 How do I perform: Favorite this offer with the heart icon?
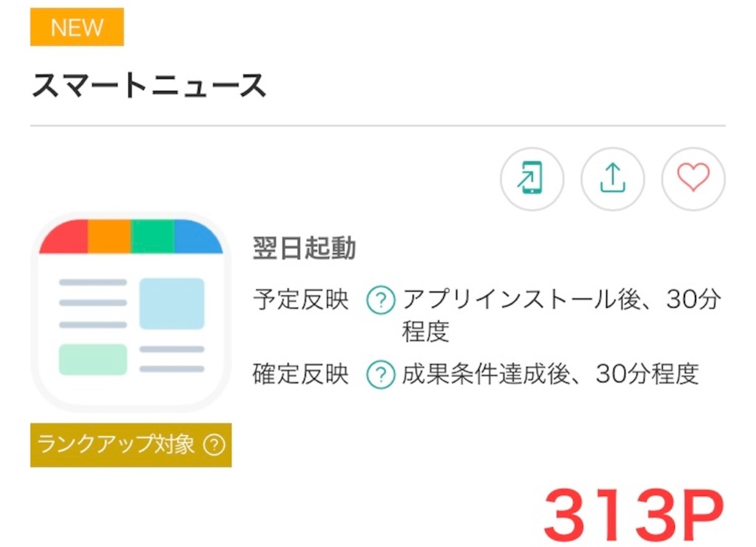point(693,178)
